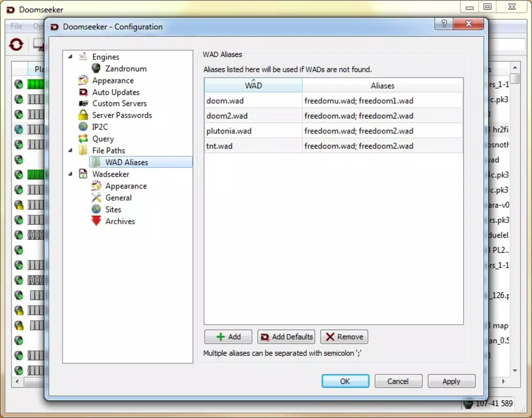This screenshot has height=418, width=532.
Task: Open the Archives settings page
Action: [120, 221]
